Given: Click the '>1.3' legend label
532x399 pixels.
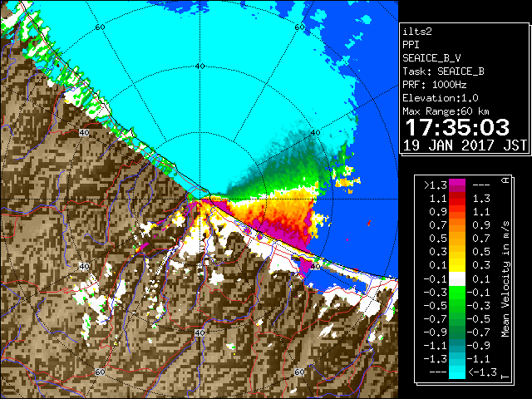Looking at the screenshot, I should tap(435, 185).
